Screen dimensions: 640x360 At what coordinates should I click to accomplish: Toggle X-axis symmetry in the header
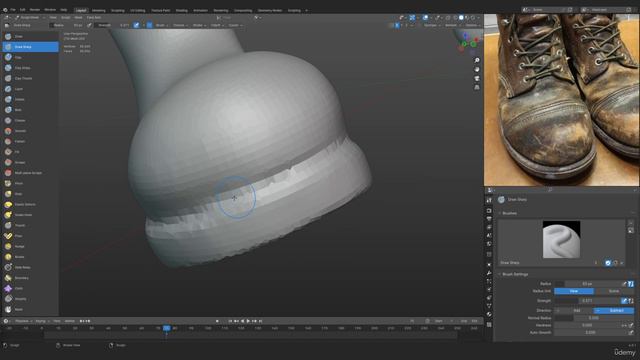coord(397,25)
